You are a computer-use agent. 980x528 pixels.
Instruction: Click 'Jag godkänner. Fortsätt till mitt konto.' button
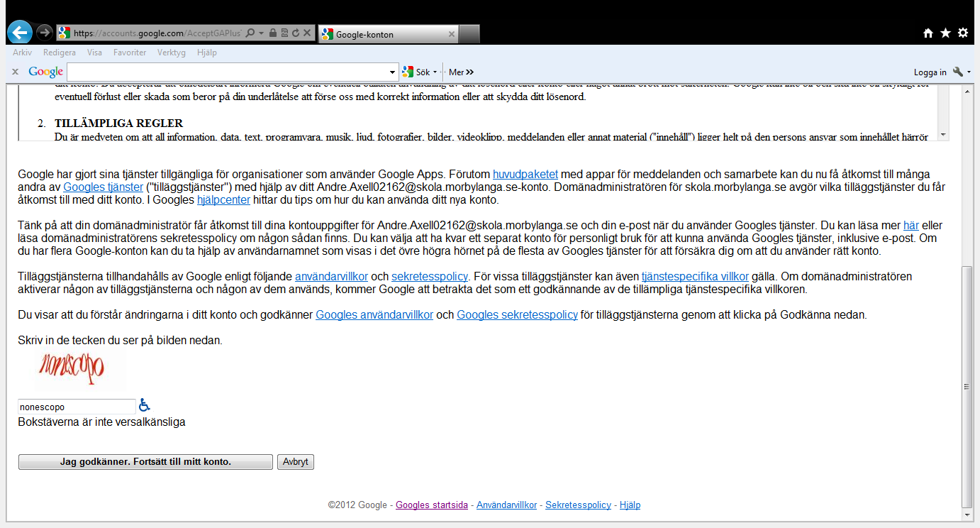click(145, 462)
